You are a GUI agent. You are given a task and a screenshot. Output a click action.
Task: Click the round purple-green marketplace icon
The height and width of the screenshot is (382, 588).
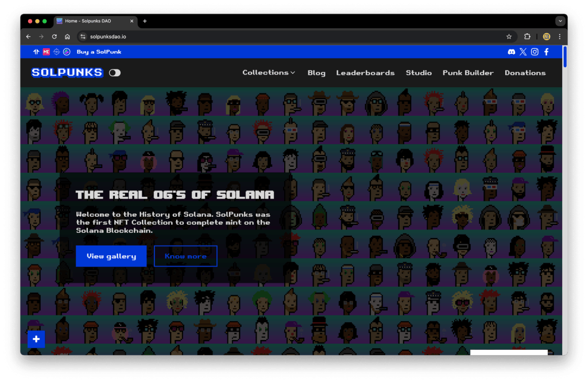tap(67, 52)
